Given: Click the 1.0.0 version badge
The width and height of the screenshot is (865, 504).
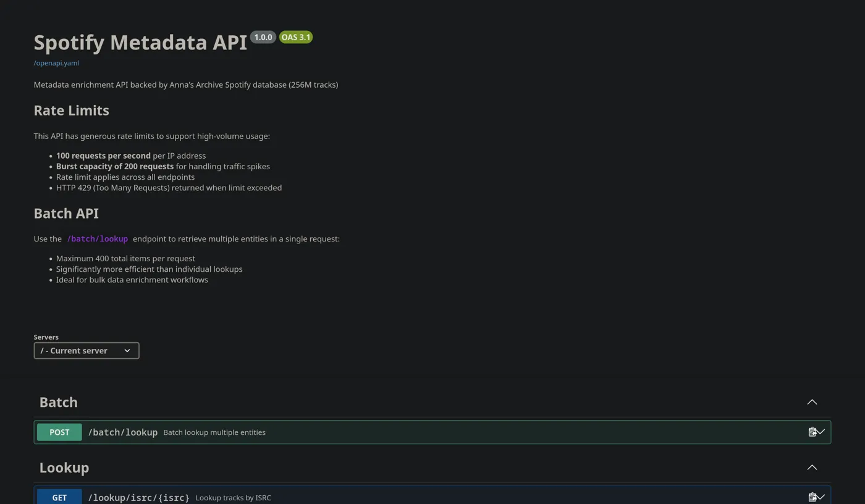Looking at the screenshot, I should coord(263,37).
